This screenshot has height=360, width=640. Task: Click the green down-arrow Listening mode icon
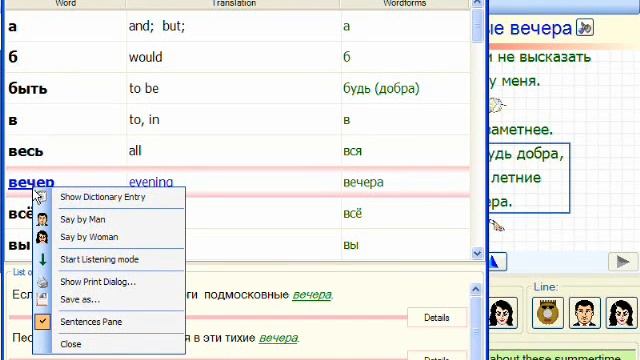point(42,260)
